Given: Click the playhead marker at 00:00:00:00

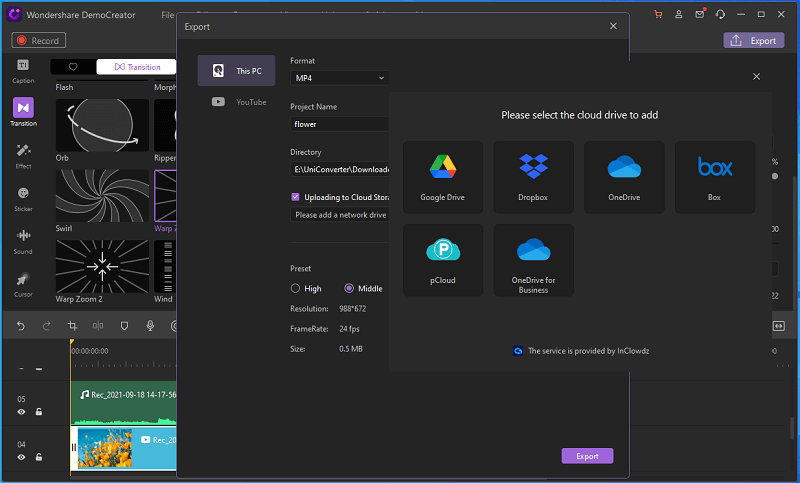Looking at the screenshot, I should click(x=71, y=342).
